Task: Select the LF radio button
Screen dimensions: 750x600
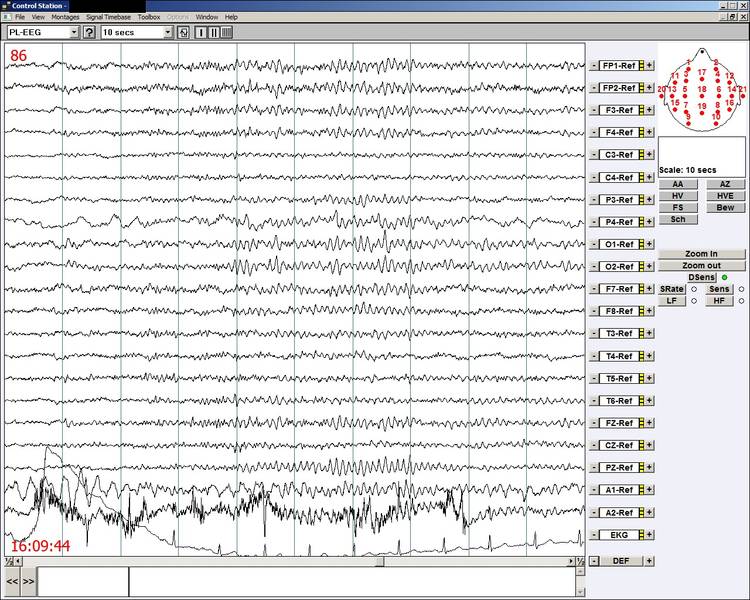Action: point(694,300)
